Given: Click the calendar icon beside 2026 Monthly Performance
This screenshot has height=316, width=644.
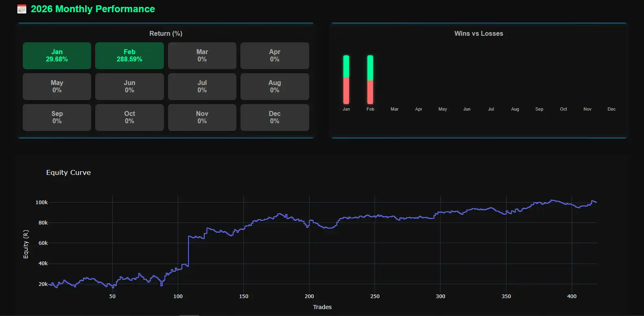Looking at the screenshot, I should click(22, 9).
